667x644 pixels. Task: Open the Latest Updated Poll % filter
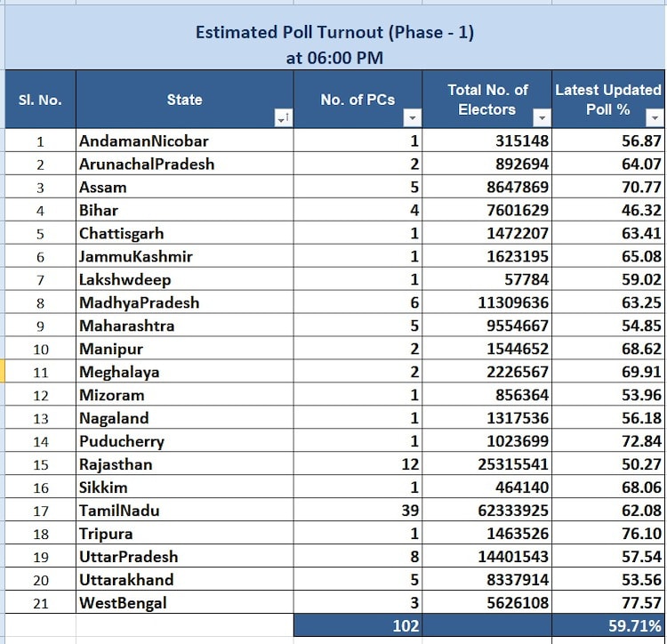tap(656, 118)
